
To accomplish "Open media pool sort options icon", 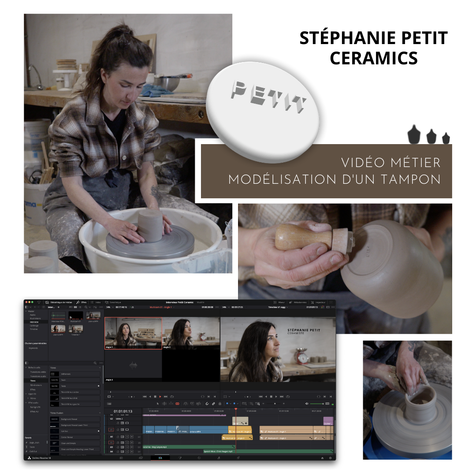I will (95, 307).
